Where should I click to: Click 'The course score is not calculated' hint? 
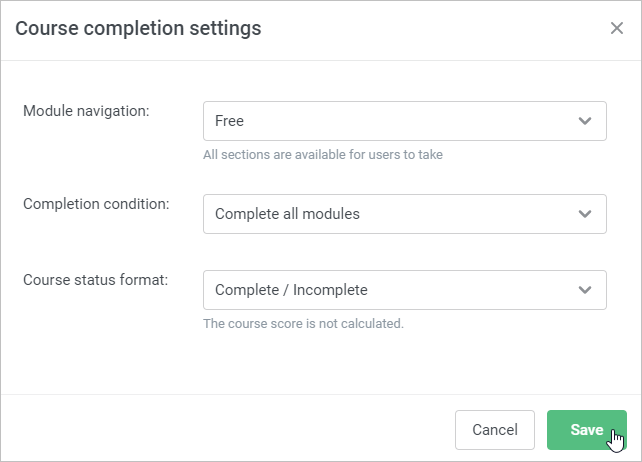pyautogui.click(x=303, y=324)
